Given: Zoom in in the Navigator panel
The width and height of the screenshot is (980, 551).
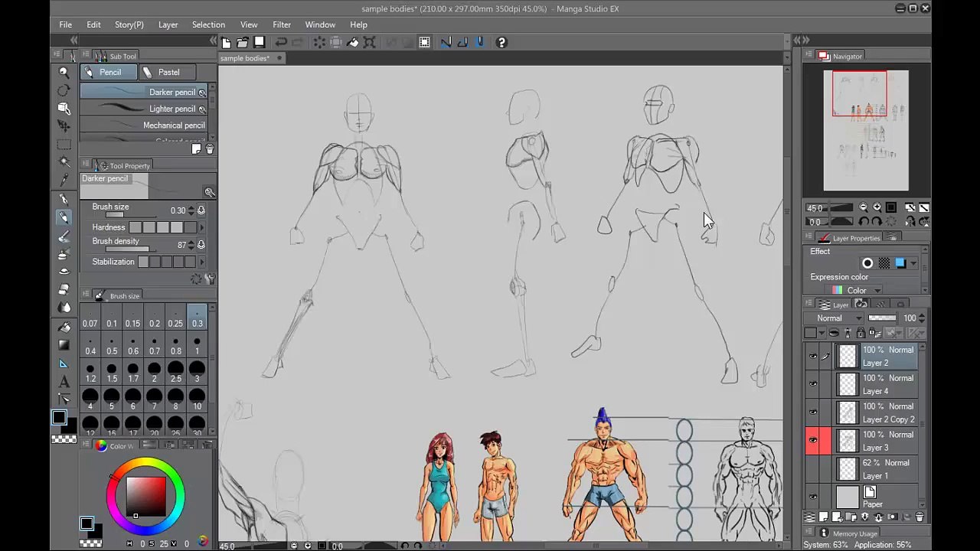Looking at the screenshot, I should point(877,207).
